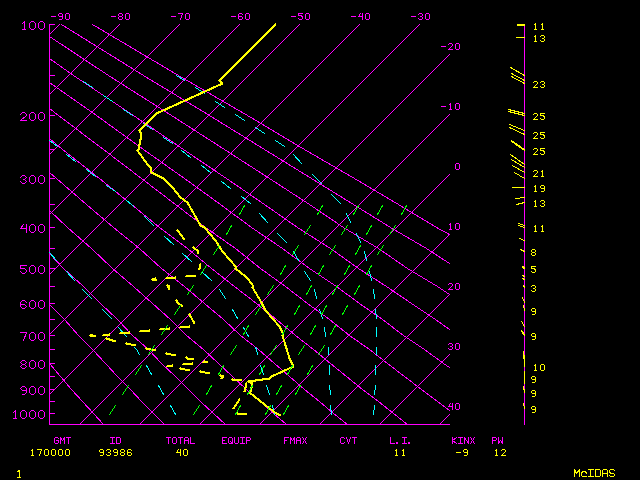Click the McIDAS label in bottom corner
The image size is (640, 480).
[x=593, y=473]
